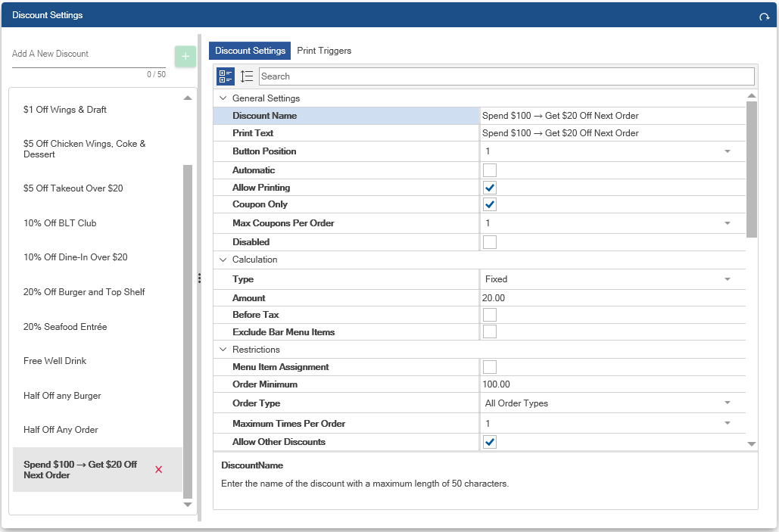Image resolution: width=779 pixels, height=532 pixels.
Task: Open the Order Type dropdown
Action: coord(727,403)
